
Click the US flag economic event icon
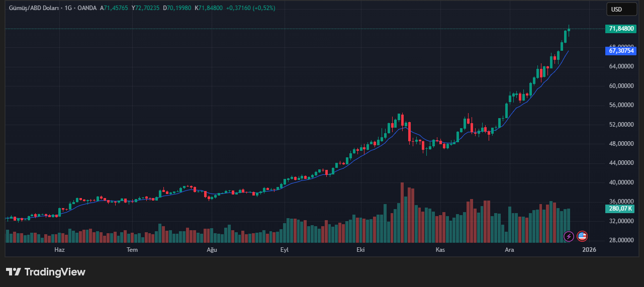tap(582, 236)
